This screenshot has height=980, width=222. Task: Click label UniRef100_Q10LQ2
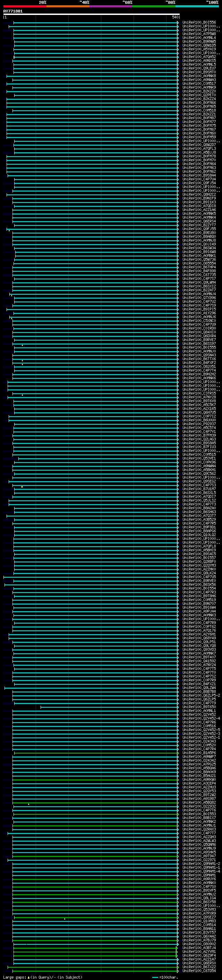click(x=199, y=535)
